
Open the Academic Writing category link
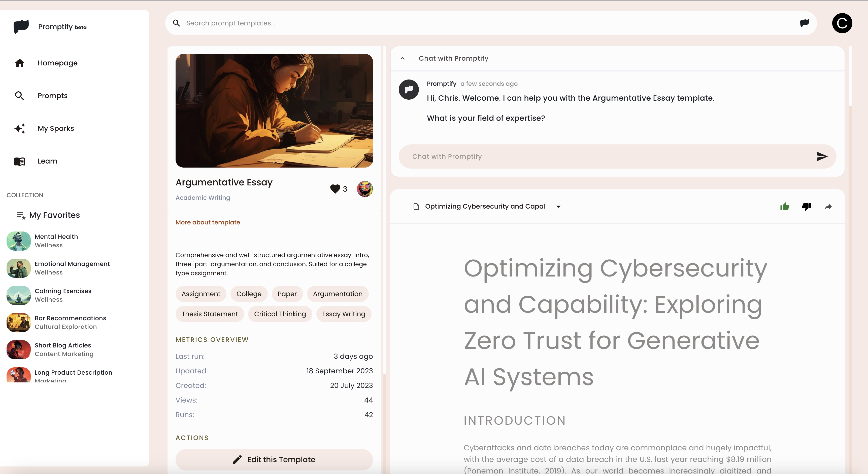[x=203, y=197]
